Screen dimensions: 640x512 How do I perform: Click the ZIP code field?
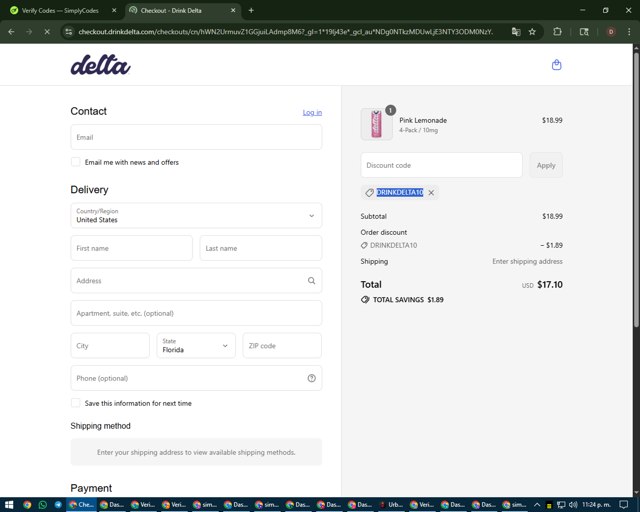pyautogui.click(x=282, y=345)
